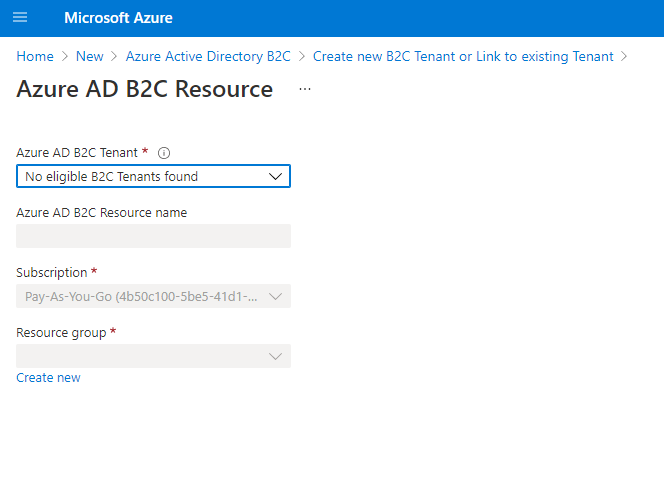Click the Resource group field label
664x481 pixels.
click(61, 332)
